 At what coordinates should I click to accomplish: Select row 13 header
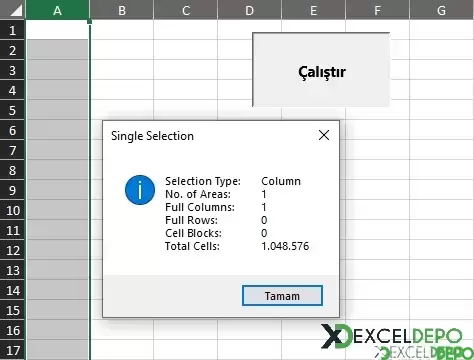coord(12,270)
